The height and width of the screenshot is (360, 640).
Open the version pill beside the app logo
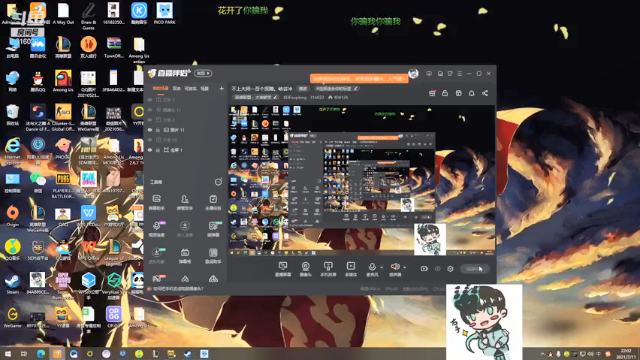203,73
